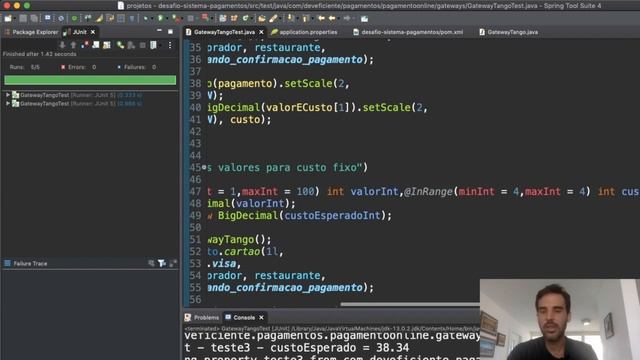
Task: Click the visa constant on line 53
Action: coord(224,264)
